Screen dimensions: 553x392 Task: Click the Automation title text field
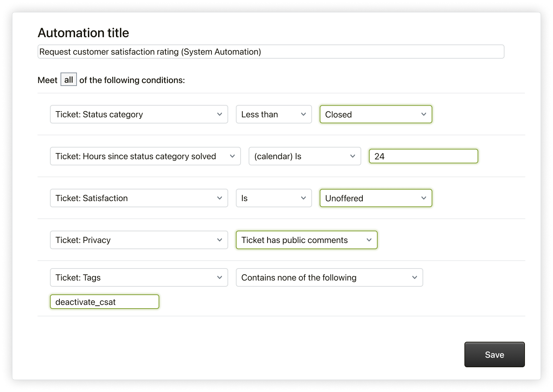(x=270, y=52)
